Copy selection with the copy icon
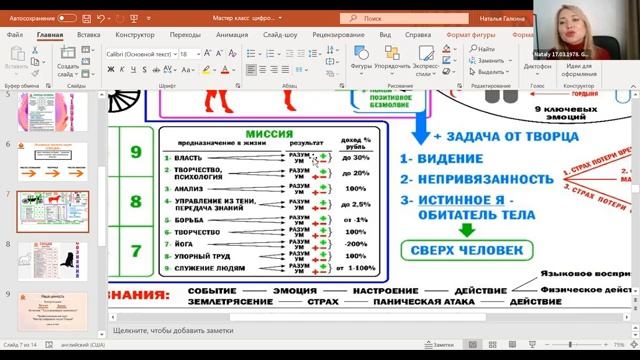 [35, 62]
